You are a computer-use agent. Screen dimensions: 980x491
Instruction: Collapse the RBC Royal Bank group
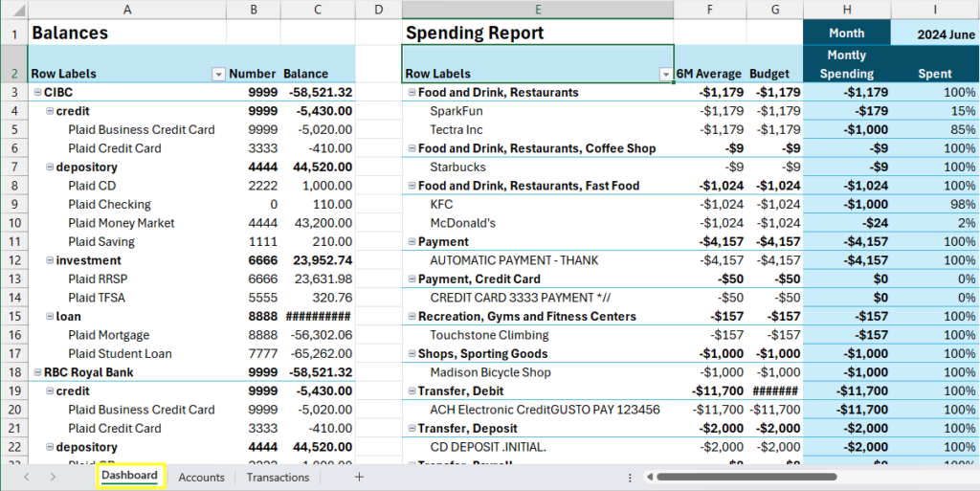(x=37, y=372)
